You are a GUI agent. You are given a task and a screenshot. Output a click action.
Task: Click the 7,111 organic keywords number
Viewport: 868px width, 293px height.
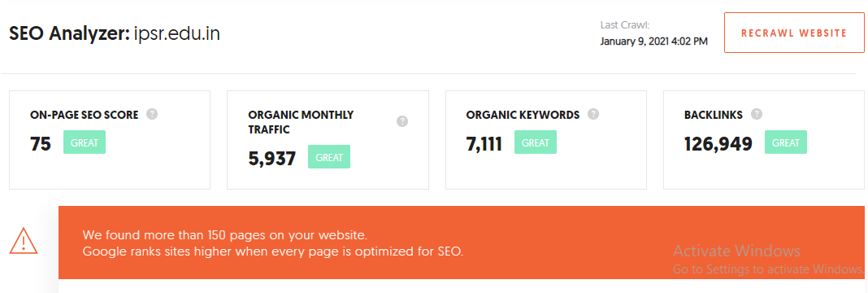point(484,144)
